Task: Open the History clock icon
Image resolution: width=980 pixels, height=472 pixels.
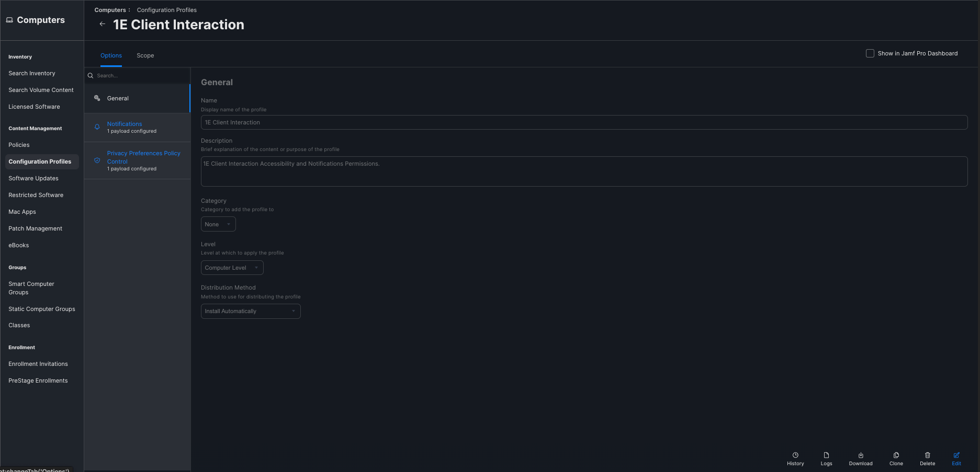Action: coord(795,455)
